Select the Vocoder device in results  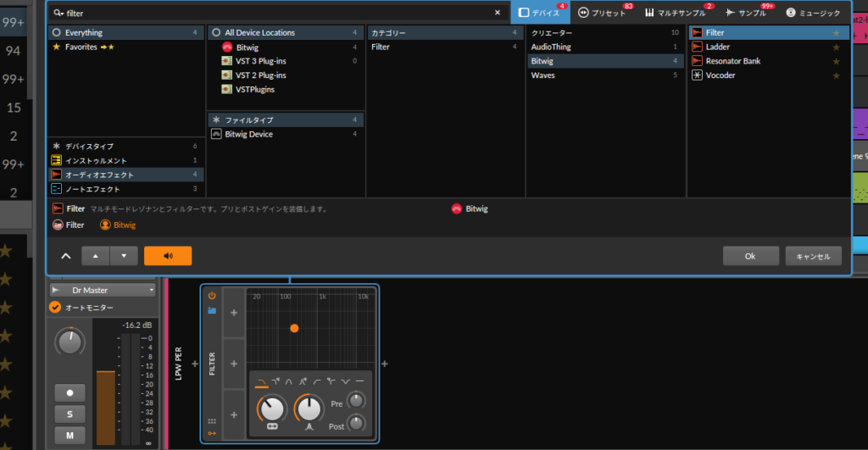point(720,75)
